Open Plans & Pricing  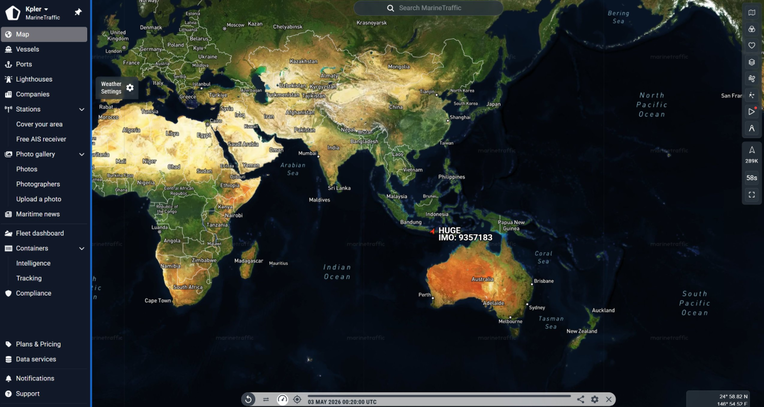tap(38, 344)
